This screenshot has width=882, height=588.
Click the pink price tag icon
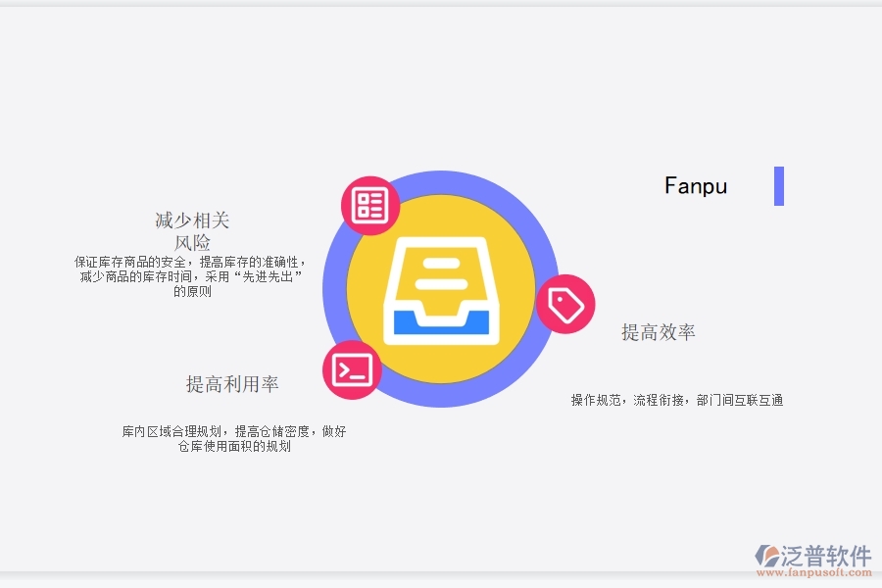(x=566, y=304)
